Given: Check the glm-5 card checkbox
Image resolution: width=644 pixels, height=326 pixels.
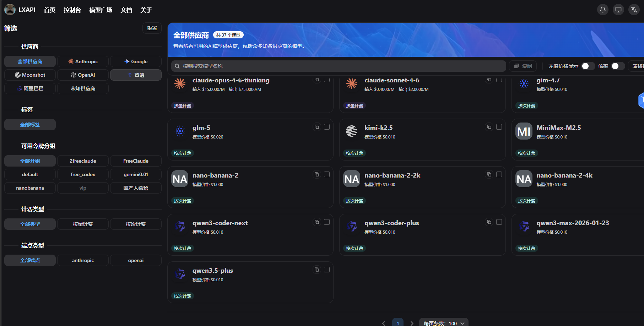Looking at the screenshot, I should [327, 127].
